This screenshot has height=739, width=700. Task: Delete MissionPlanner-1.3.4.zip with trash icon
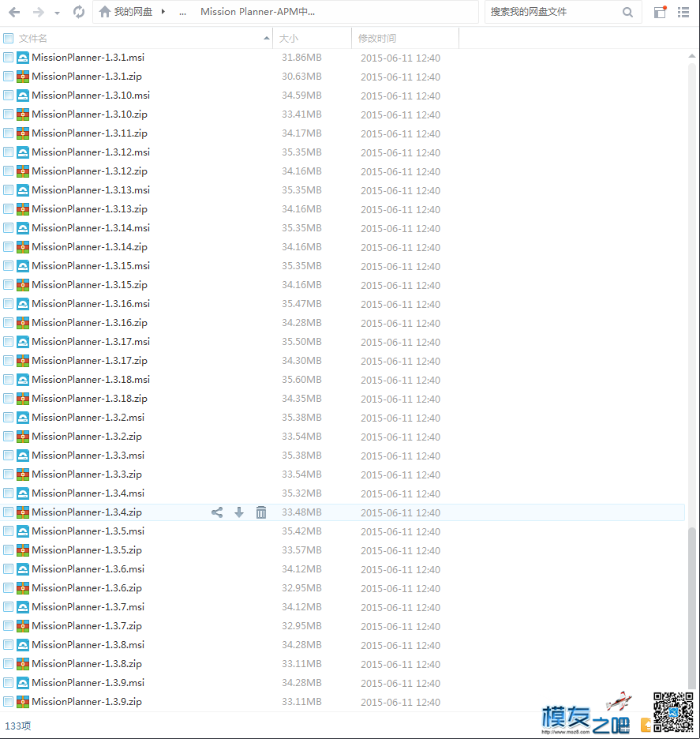point(261,512)
